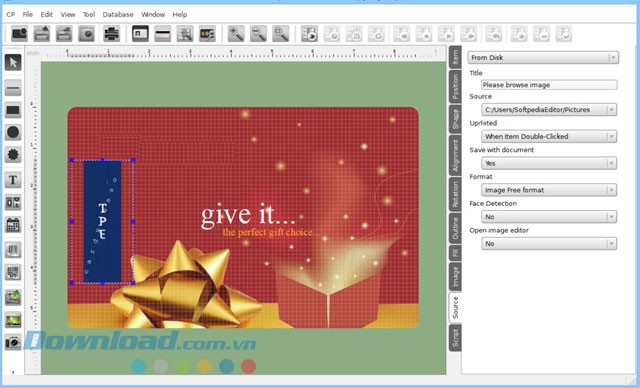Switch to the Script vertical tab
This screenshot has width=640, height=388.
pos(455,337)
